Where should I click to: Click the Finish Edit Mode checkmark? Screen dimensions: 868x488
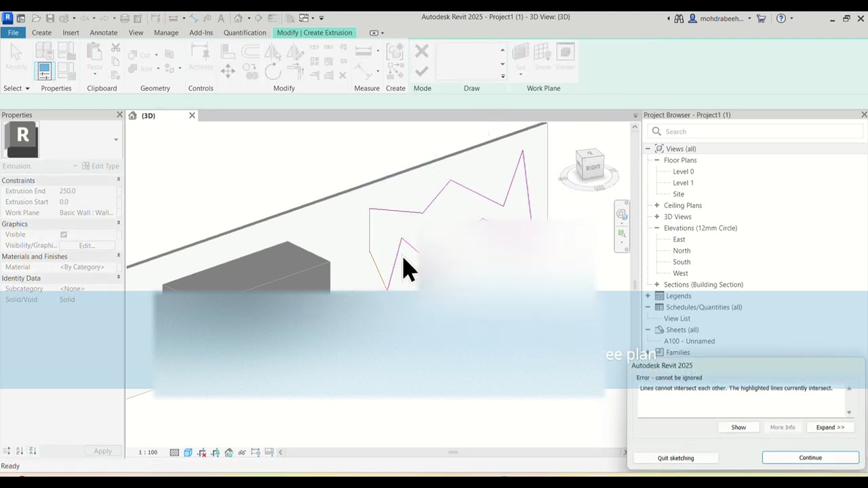[x=422, y=70]
